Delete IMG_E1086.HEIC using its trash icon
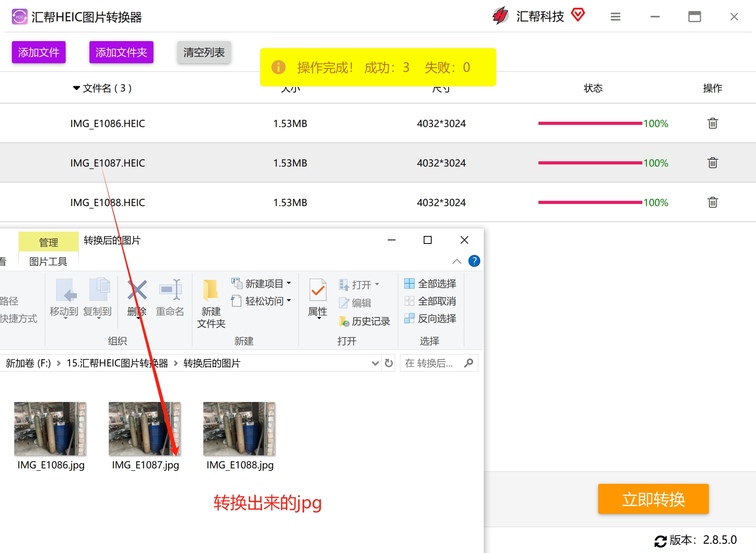The width and height of the screenshot is (756, 553). pos(712,123)
